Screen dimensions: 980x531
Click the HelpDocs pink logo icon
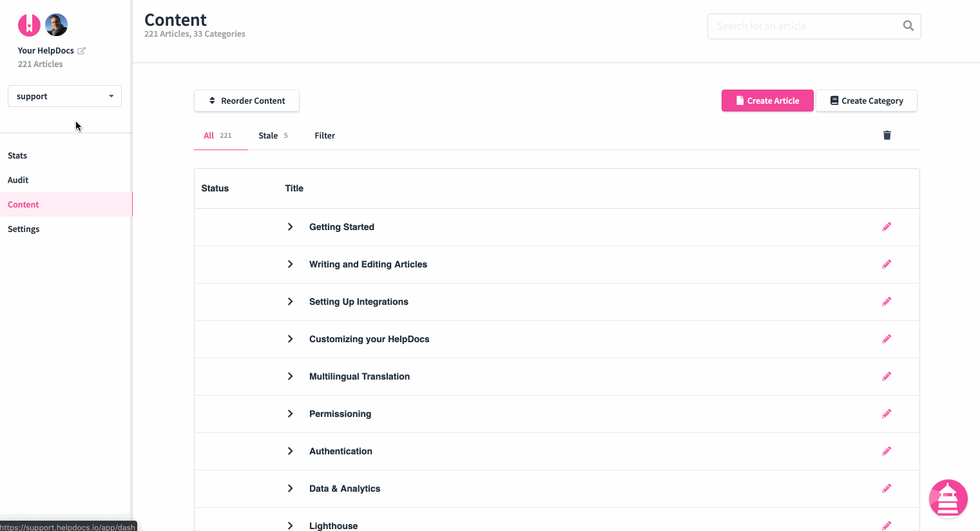coord(29,25)
